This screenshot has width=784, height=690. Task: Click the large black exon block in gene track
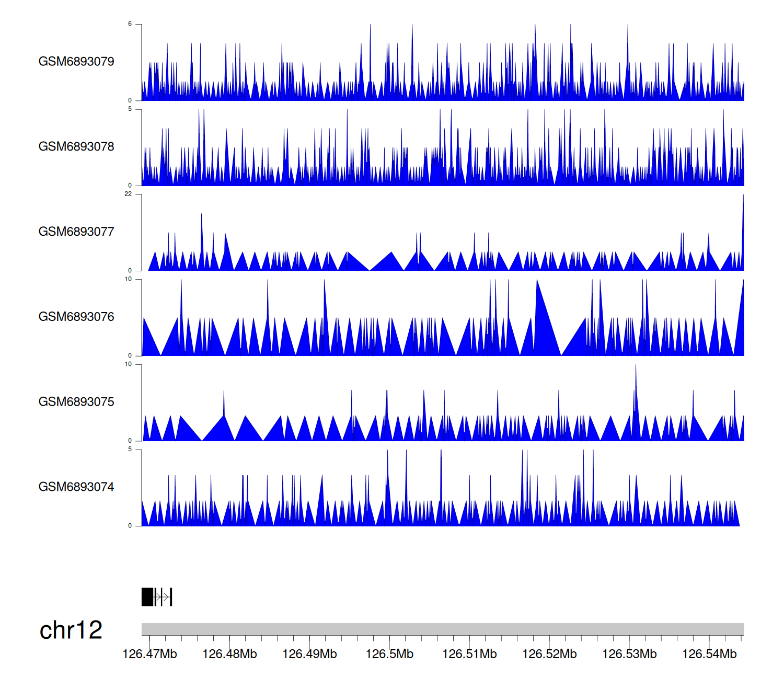point(147,597)
